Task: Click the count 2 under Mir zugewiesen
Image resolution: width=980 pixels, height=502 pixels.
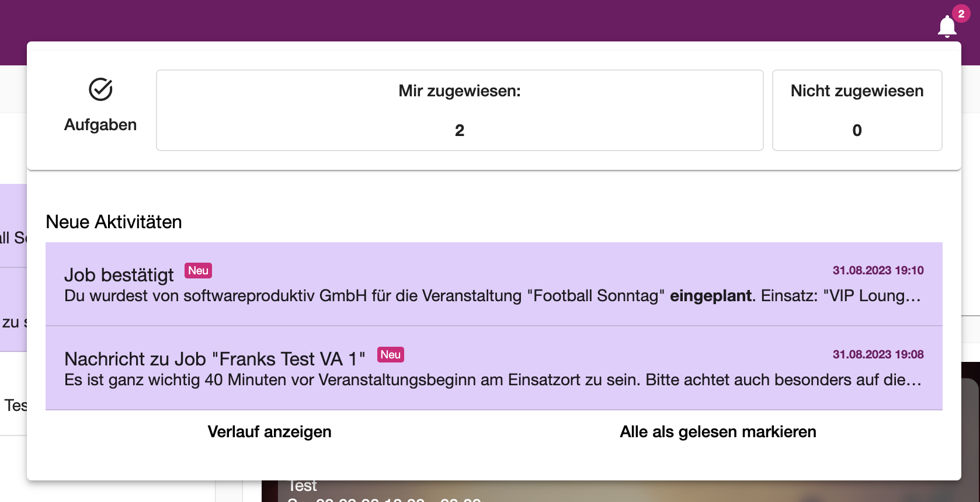Action: pos(460,130)
